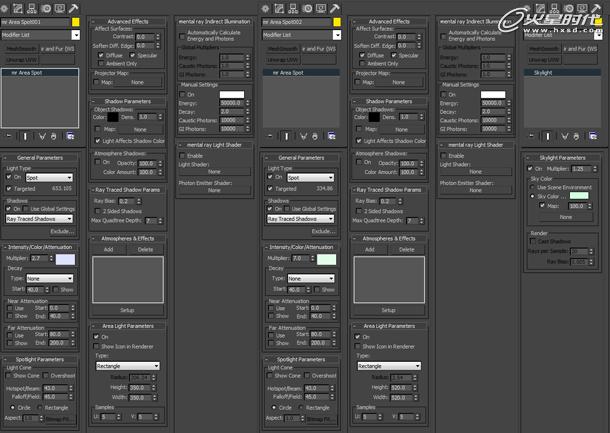Select mr Area Spot in the Spot002 modifier stack
The height and width of the screenshot is (433, 610).
(301, 73)
